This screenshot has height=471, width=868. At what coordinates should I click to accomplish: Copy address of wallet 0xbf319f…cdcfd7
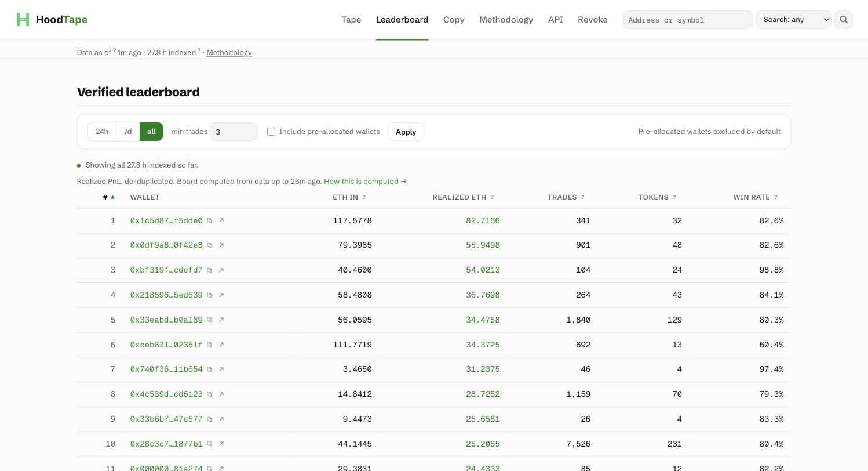(x=210, y=270)
